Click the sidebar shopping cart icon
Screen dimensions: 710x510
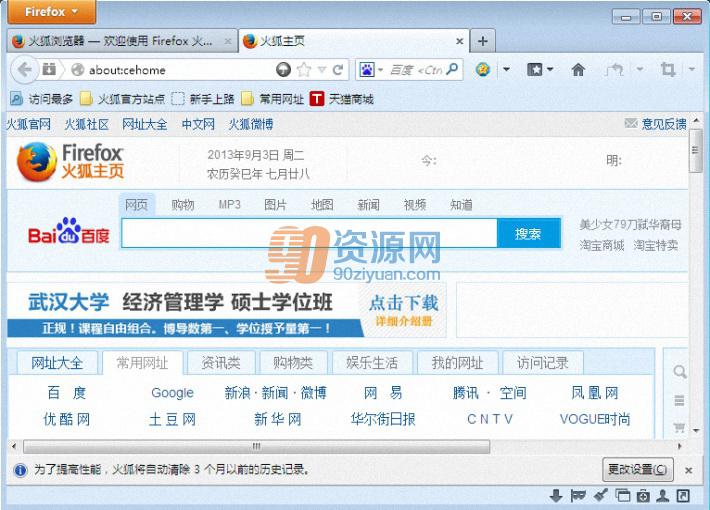(679, 427)
